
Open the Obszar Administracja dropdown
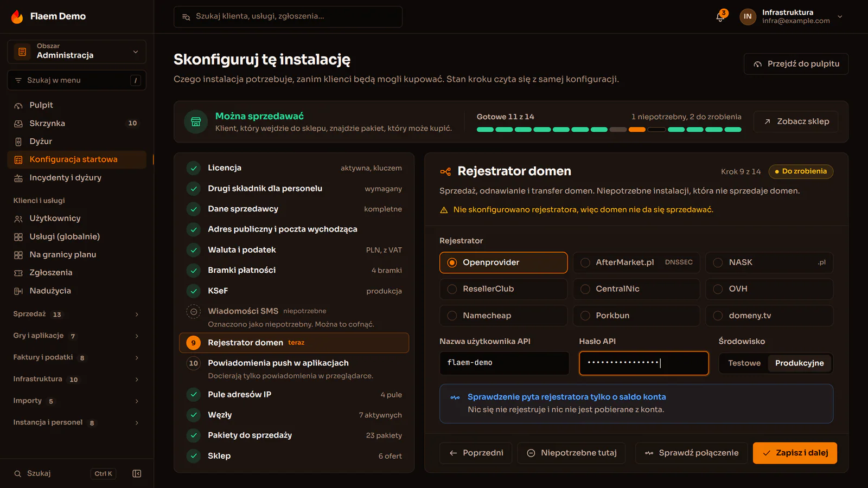click(x=76, y=52)
